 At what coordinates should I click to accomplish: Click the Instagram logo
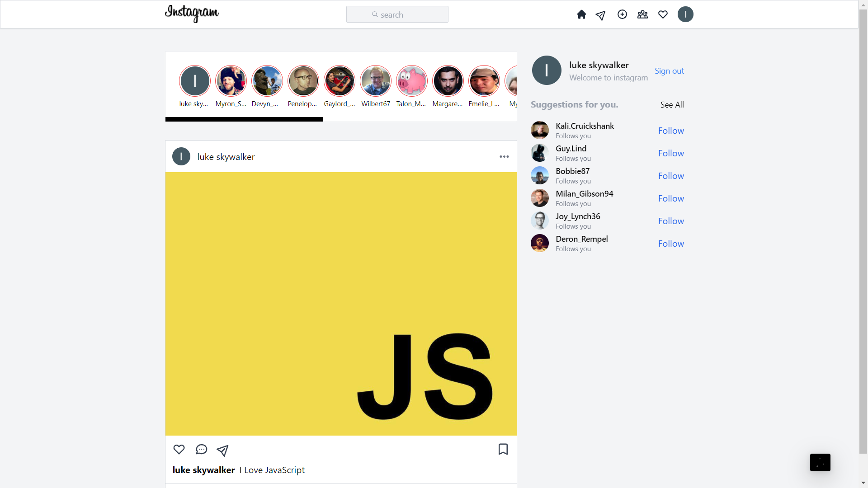(x=192, y=14)
